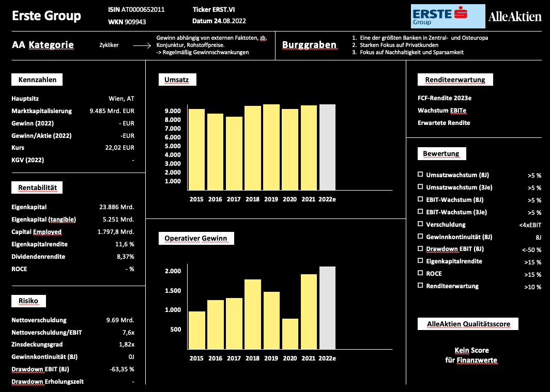Click the ISIN AT0000652011 text
The width and height of the screenshot is (550, 392).
click(136, 9)
